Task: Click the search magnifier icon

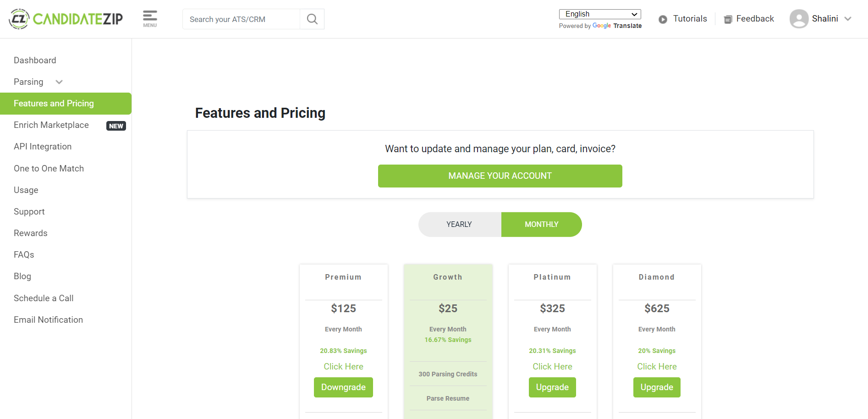Action: click(312, 19)
